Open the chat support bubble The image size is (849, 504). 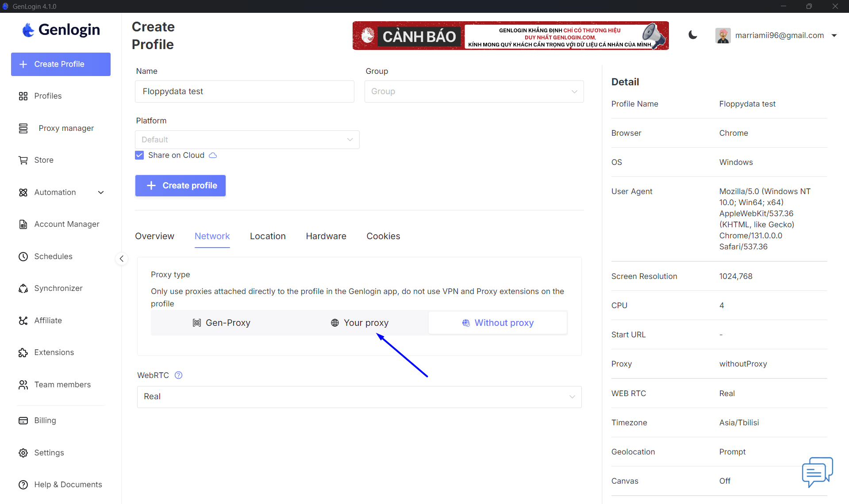pos(817,472)
